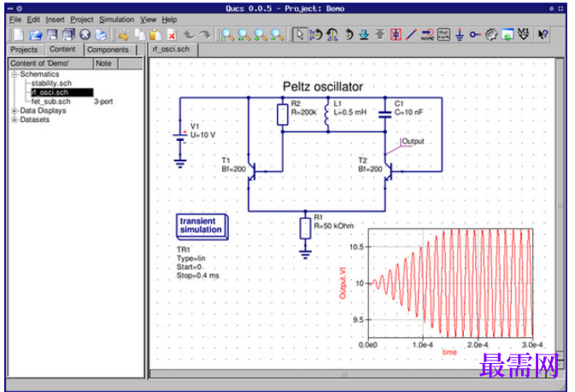Click the print icon in toolbar
This screenshot has height=392, width=575.
pyautogui.click(x=101, y=35)
